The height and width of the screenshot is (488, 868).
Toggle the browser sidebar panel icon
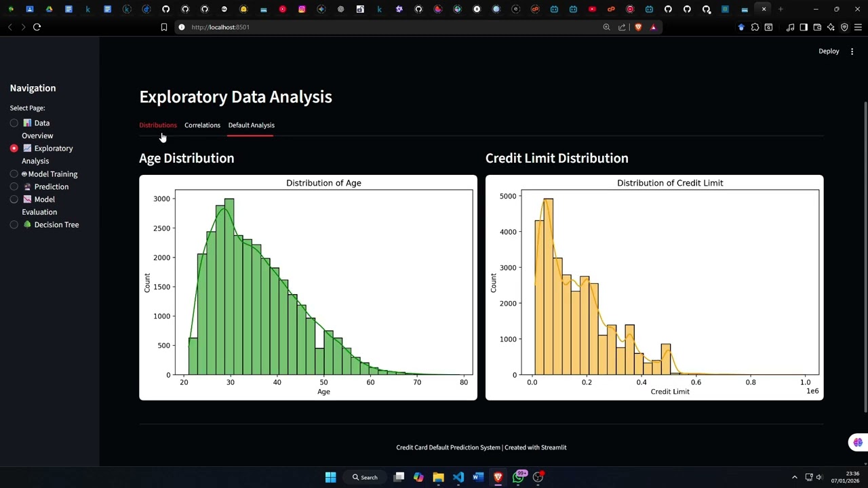coord(804,27)
